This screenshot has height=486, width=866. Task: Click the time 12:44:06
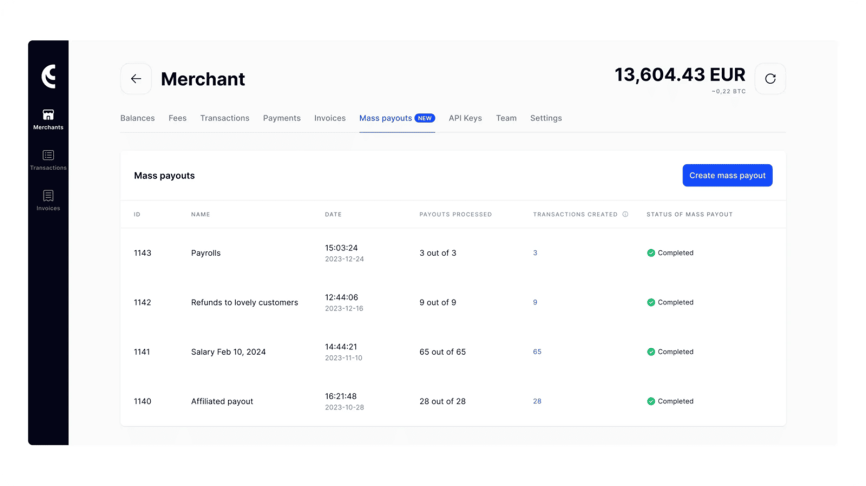[341, 297]
